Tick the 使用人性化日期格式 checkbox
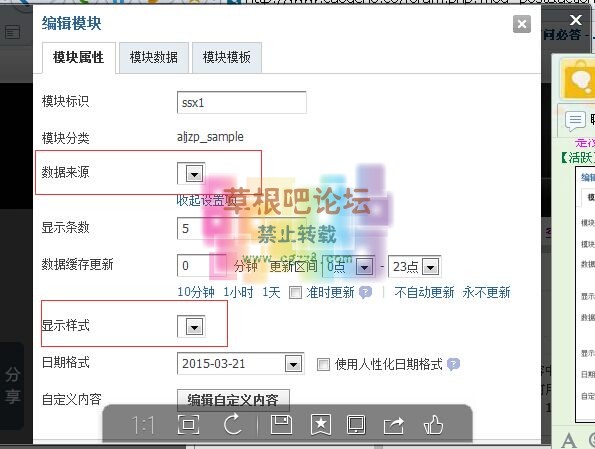This screenshot has width=595, height=449. (x=323, y=364)
